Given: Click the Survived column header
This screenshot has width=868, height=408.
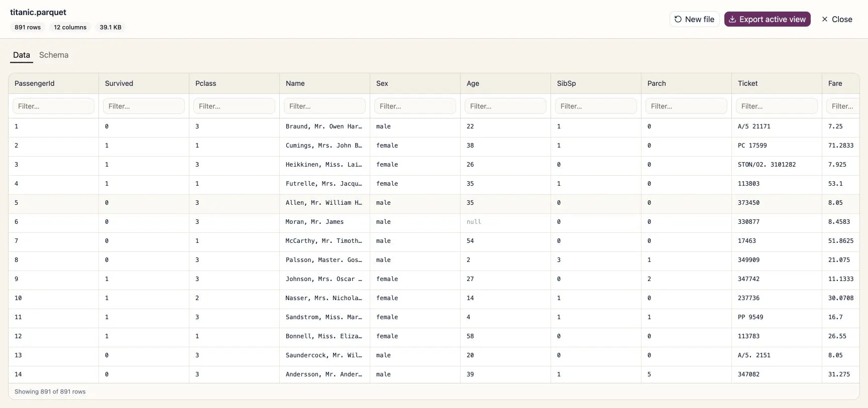Looking at the screenshot, I should (144, 83).
